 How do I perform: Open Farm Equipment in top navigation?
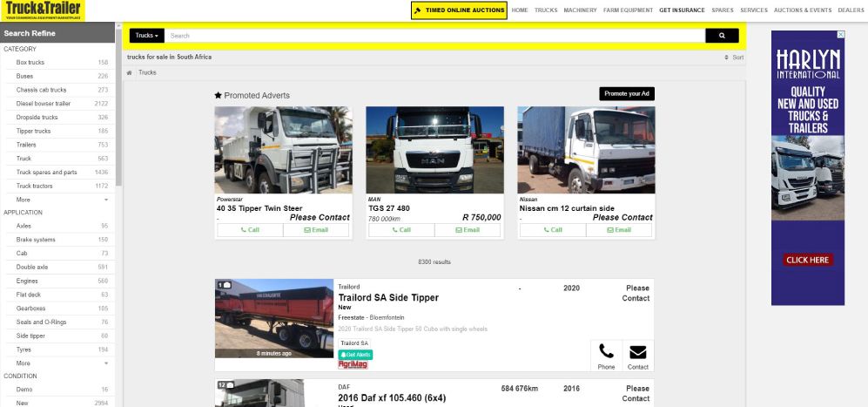click(629, 10)
